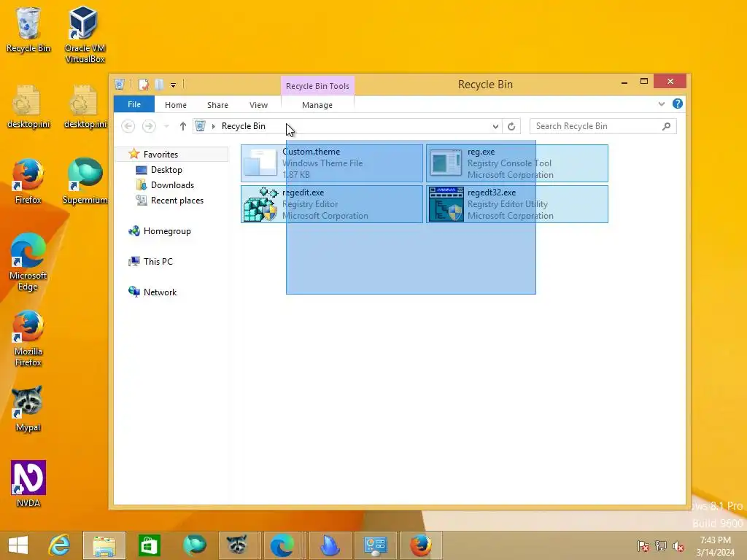Select Desktop in the navigation pane

[166, 169]
